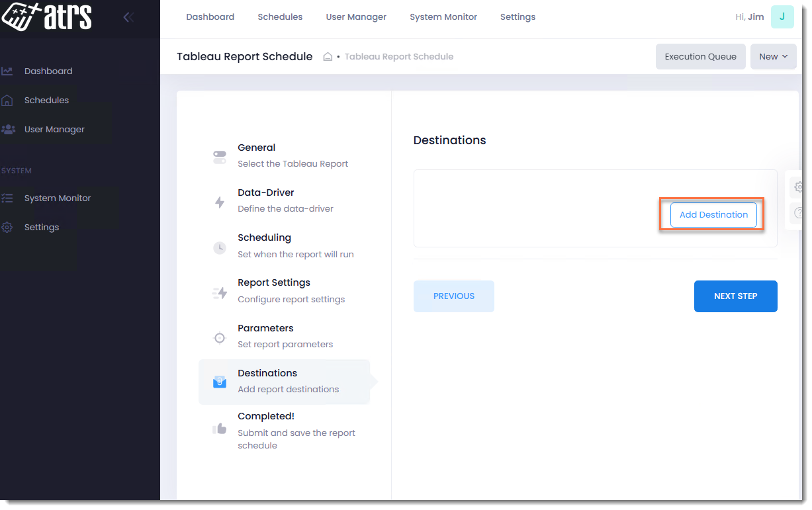Image resolution: width=812 pixels, height=510 pixels.
Task: Click the Tableau Report Schedule breadcrumb link
Action: click(x=399, y=57)
